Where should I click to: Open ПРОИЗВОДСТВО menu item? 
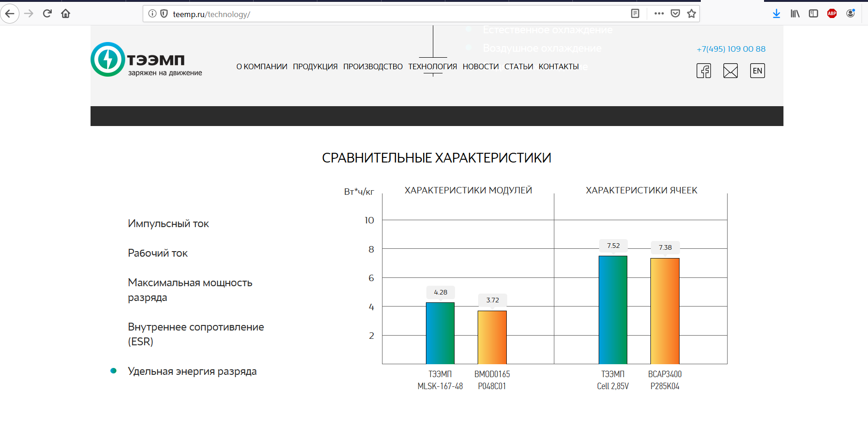[373, 66]
